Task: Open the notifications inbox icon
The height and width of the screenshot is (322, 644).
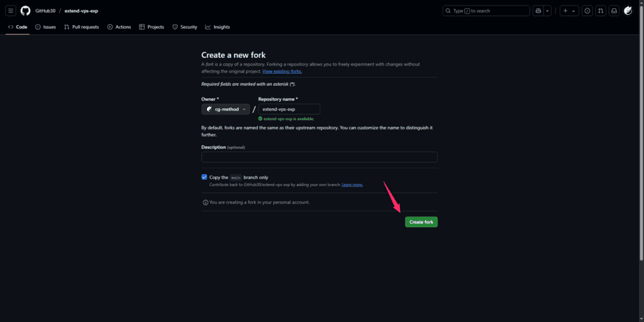Action: point(613,10)
